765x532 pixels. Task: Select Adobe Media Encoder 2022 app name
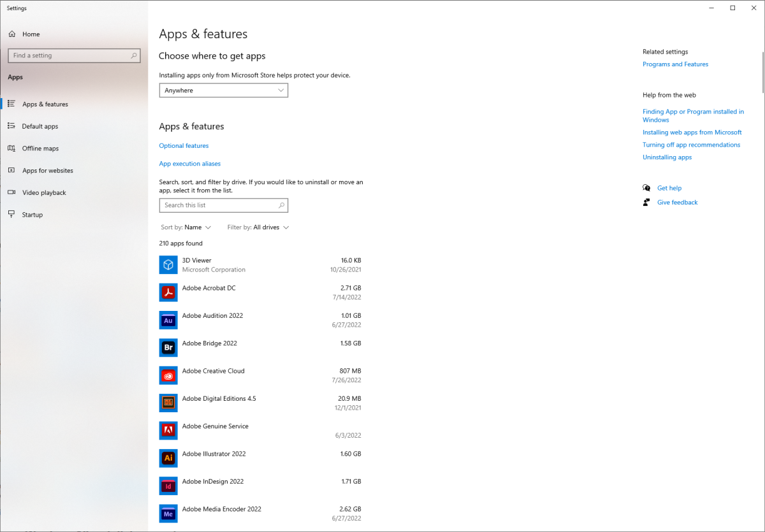[x=221, y=509]
